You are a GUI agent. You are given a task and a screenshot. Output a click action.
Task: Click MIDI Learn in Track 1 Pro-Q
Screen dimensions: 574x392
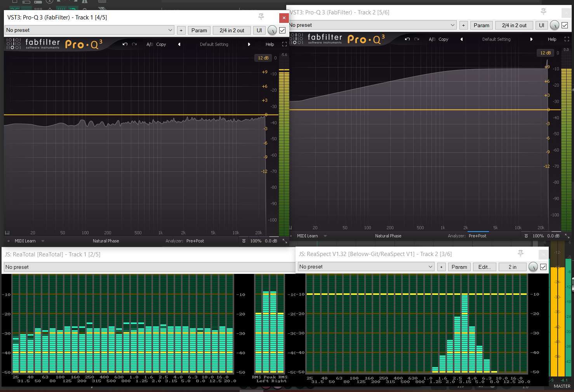25,241
